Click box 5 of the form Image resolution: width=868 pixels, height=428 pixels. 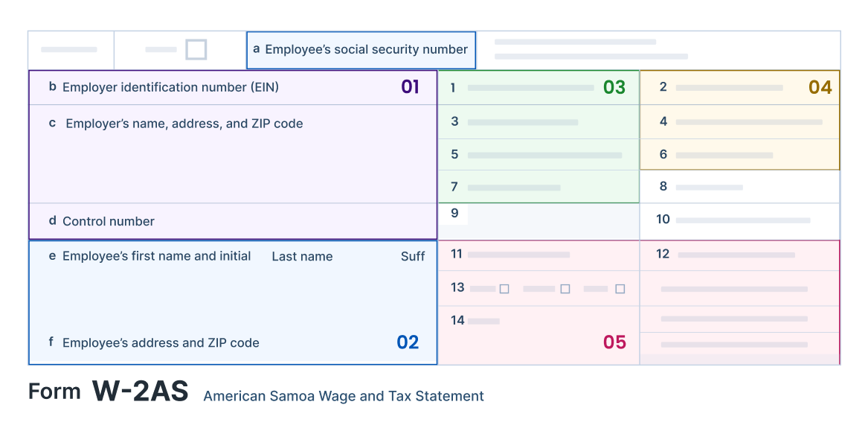click(x=539, y=155)
